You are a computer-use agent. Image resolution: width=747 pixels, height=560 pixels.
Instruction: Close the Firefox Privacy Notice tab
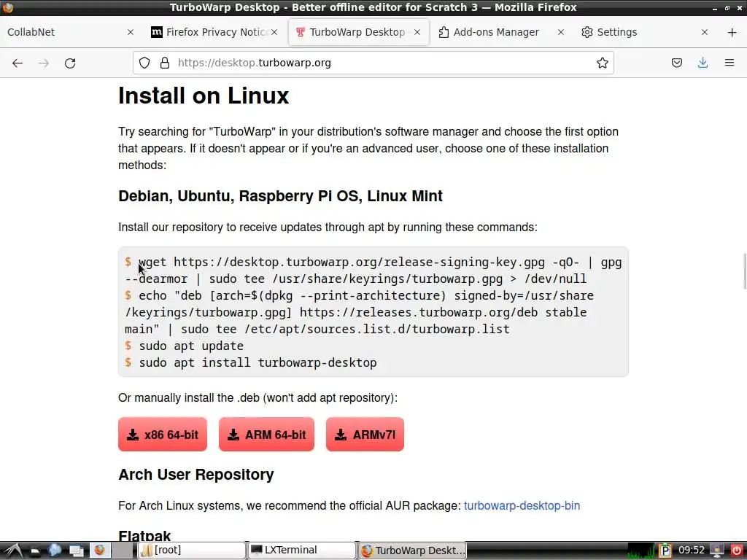click(274, 32)
